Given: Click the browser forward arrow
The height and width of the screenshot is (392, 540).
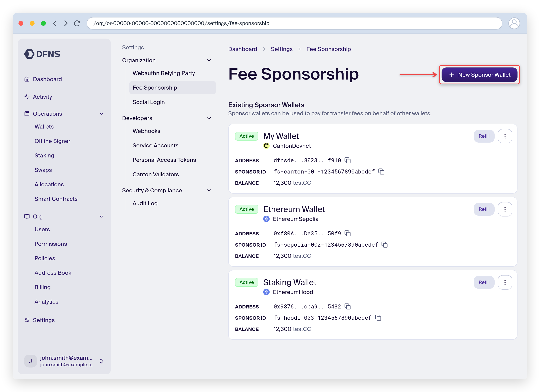Looking at the screenshot, I should pos(66,23).
